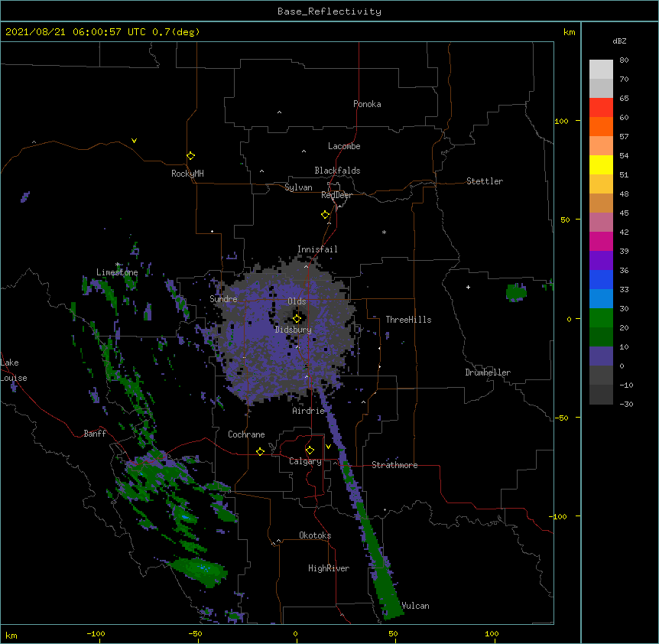Click the white plus marker west of Drumheller
Image resolution: width=659 pixels, height=644 pixels.
point(468,287)
